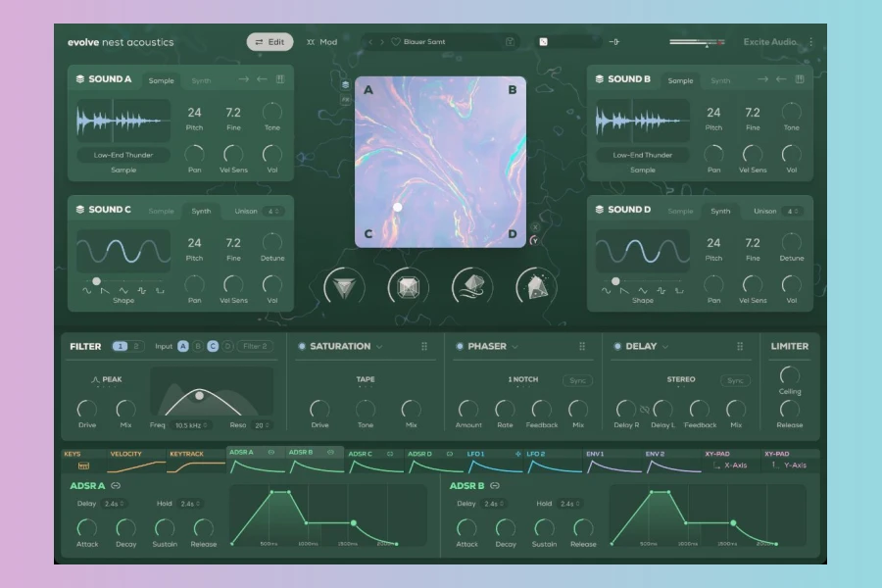Click the wave crystal macro knob
This screenshot has width=882, height=588.
click(472, 287)
